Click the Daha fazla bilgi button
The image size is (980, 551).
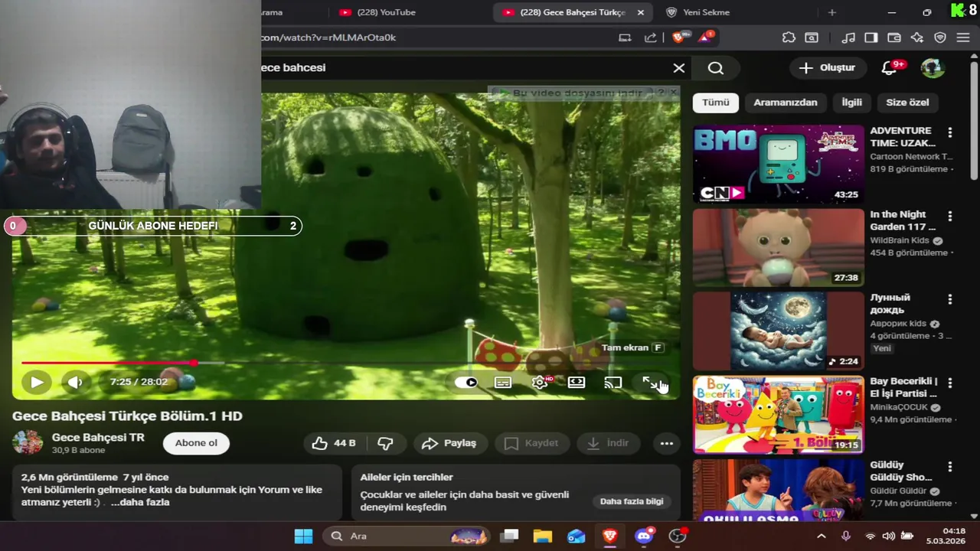[632, 501]
